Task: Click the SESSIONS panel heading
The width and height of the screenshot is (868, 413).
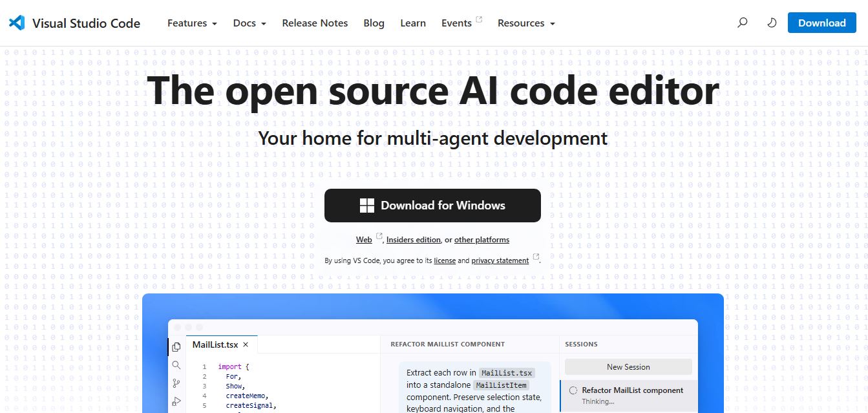Action: [x=581, y=344]
